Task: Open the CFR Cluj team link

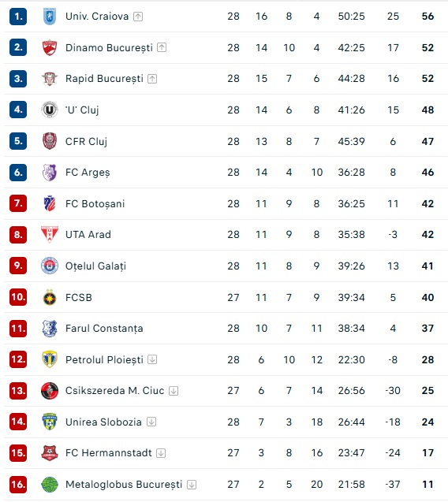Action: (x=86, y=141)
